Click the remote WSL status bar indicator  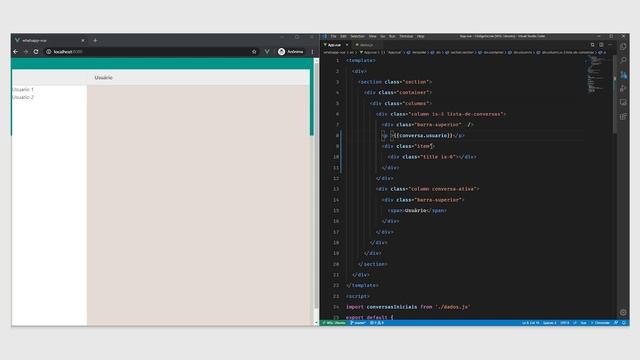334,323
